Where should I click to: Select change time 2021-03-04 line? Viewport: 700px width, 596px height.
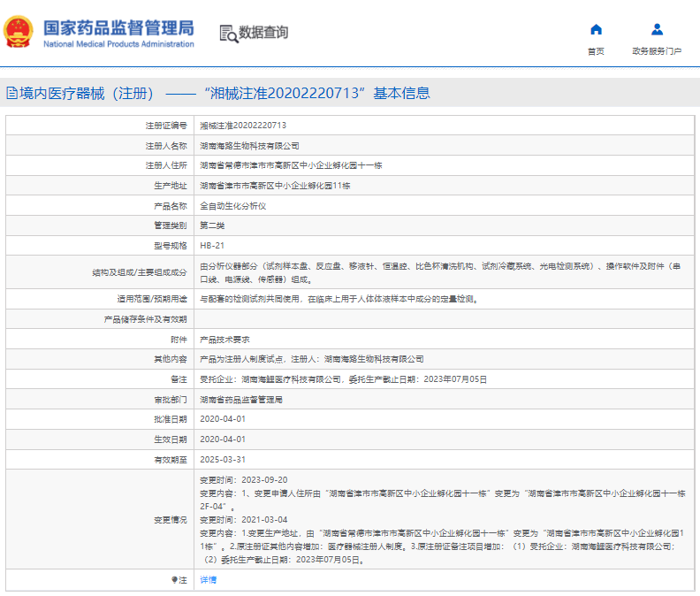tap(244, 520)
